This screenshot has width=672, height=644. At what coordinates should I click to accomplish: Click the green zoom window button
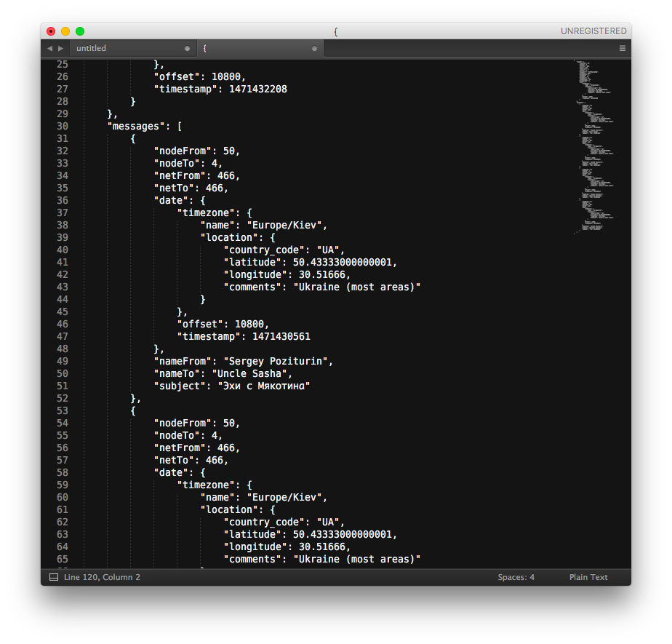tap(80, 31)
